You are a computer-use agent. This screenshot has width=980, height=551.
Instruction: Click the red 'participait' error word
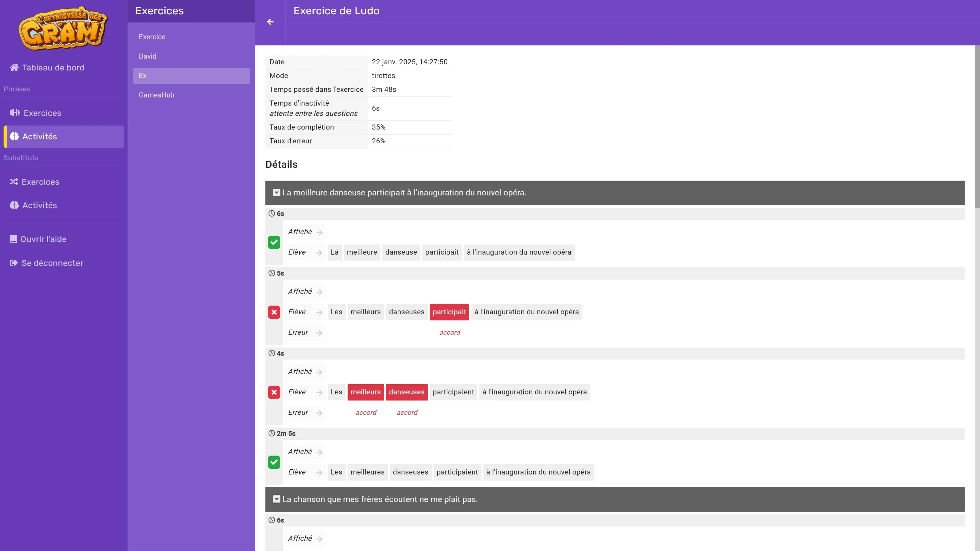pyautogui.click(x=449, y=312)
